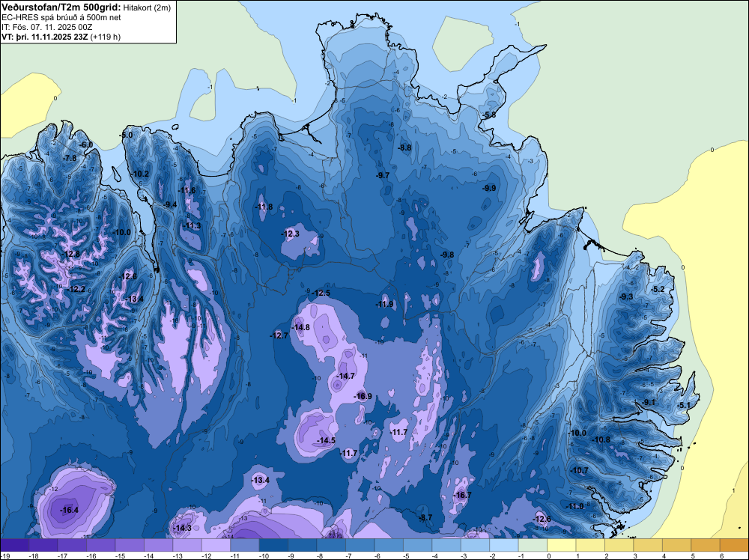749x560 pixels.
Task: Click the -14.3 temperature label
Action: (182, 528)
